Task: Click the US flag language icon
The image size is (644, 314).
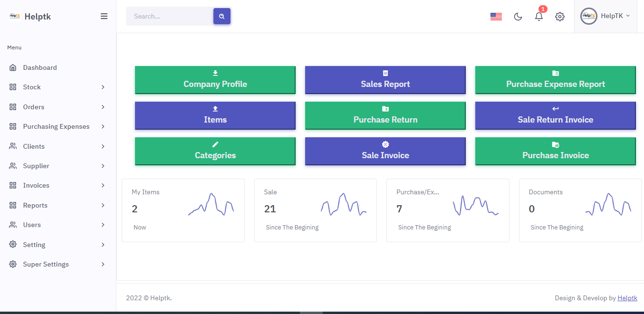Action: click(x=496, y=17)
